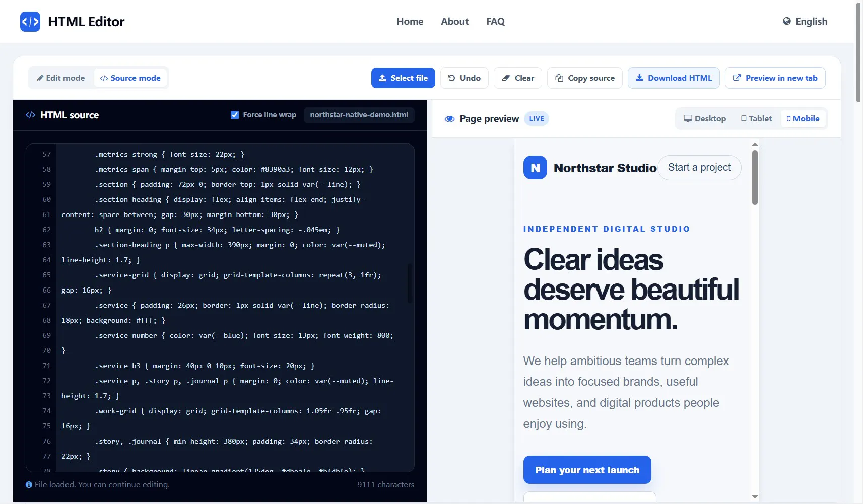The image size is (863, 504).
Task: Click the code editor vertical scrollbar thumb
Action: tap(410, 283)
